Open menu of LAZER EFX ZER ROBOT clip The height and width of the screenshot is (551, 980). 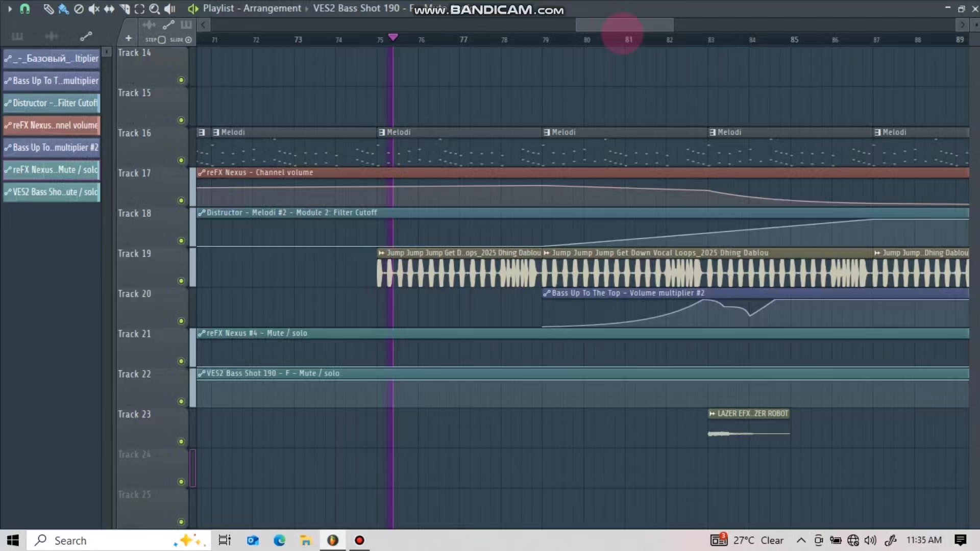[x=713, y=414]
